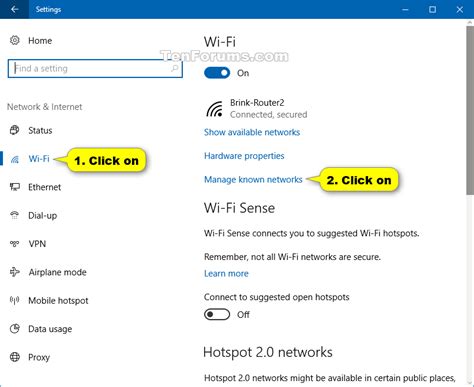Open the VPN icon in the sidebar
The width and height of the screenshot is (474, 387).
(15, 243)
